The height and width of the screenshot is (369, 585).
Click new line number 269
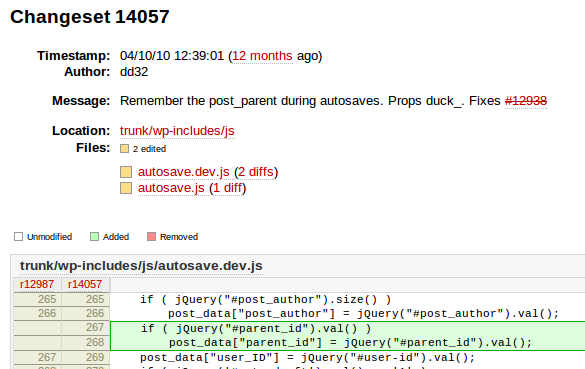95,357
